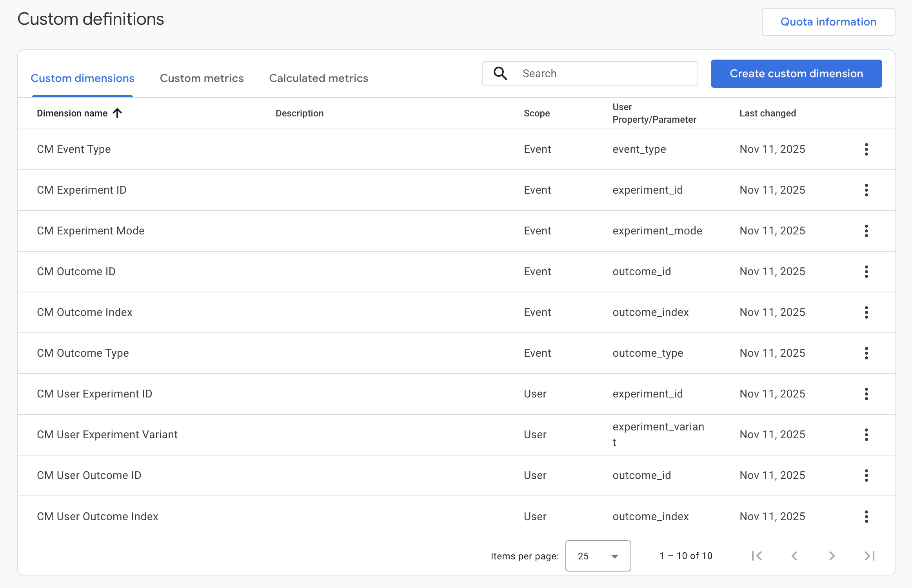The height and width of the screenshot is (588, 912).
Task: Open kebab menu for CM Experiment ID
Action: [866, 190]
